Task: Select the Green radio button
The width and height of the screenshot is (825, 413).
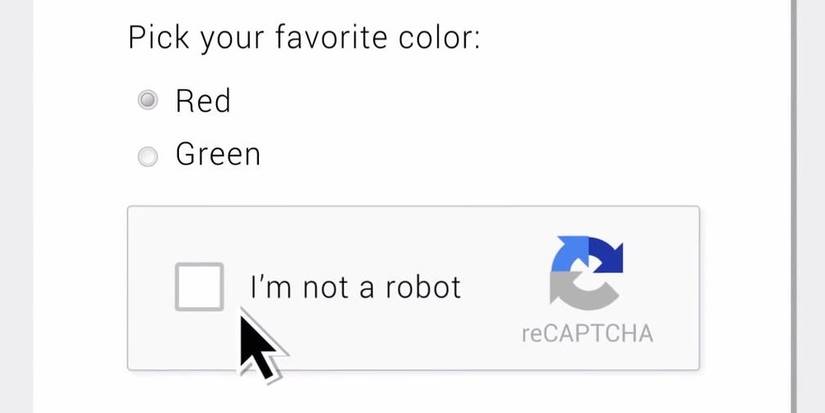Action: (148, 156)
